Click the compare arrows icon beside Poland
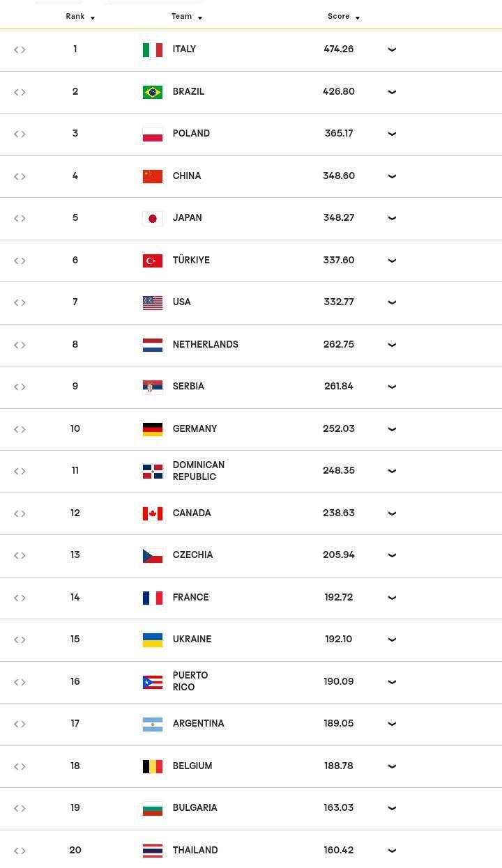 (x=20, y=134)
